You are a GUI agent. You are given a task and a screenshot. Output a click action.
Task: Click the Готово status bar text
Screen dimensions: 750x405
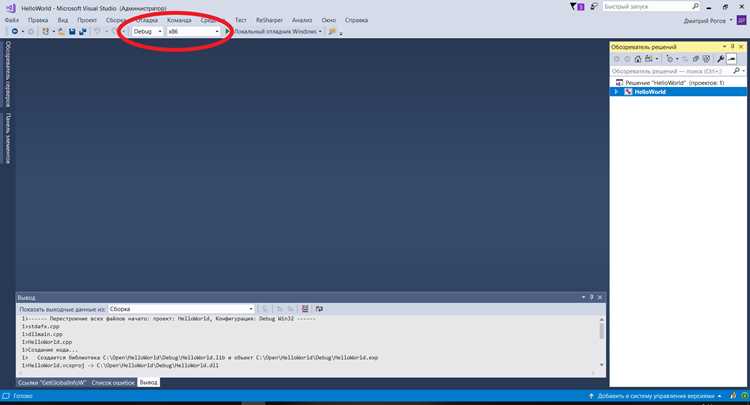[x=22, y=396]
